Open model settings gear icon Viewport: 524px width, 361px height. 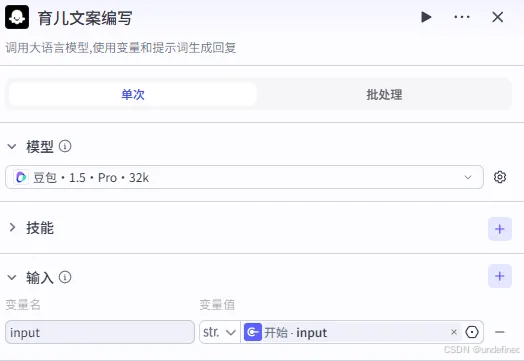point(500,177)
